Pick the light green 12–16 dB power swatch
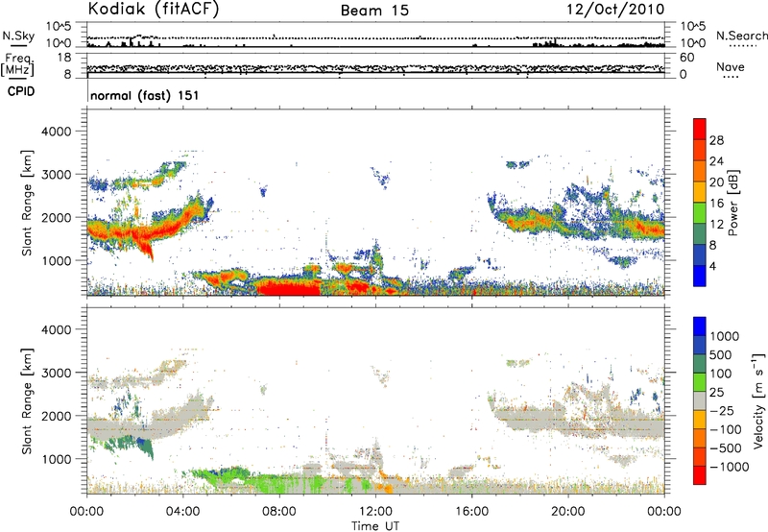Image resolution: width=768 pixels, height=532 pixels. click(x=700, y=213)
